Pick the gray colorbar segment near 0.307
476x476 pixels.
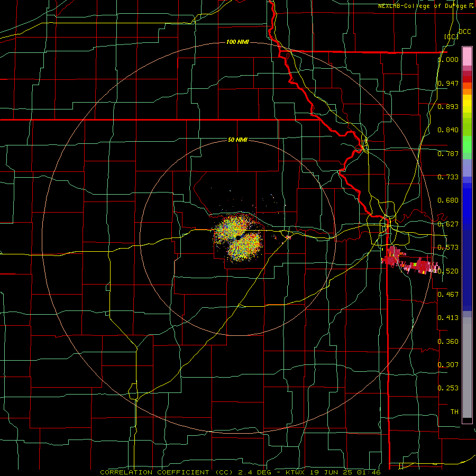(x=467, y=368)
